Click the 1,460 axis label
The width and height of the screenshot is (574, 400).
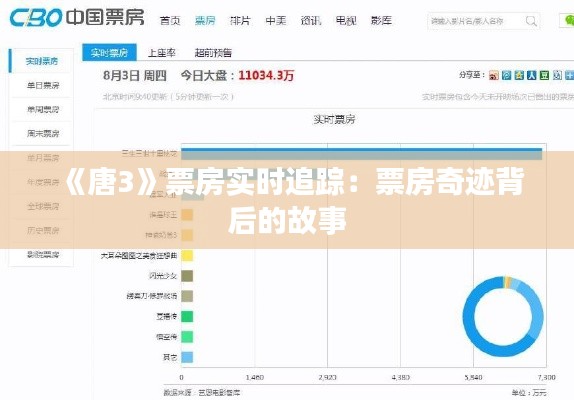[254, 377]
